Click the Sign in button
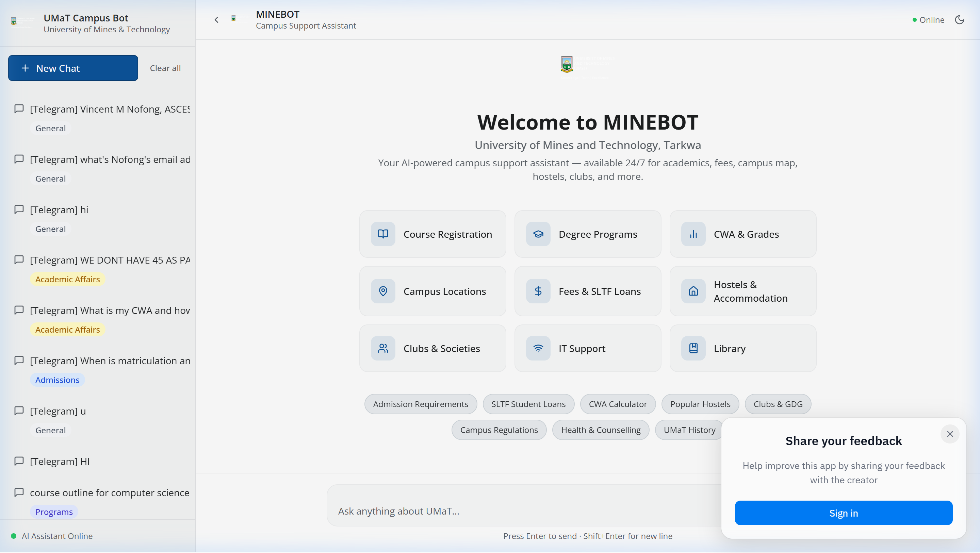This screenshot has height=553, width=980. [844, 513]
